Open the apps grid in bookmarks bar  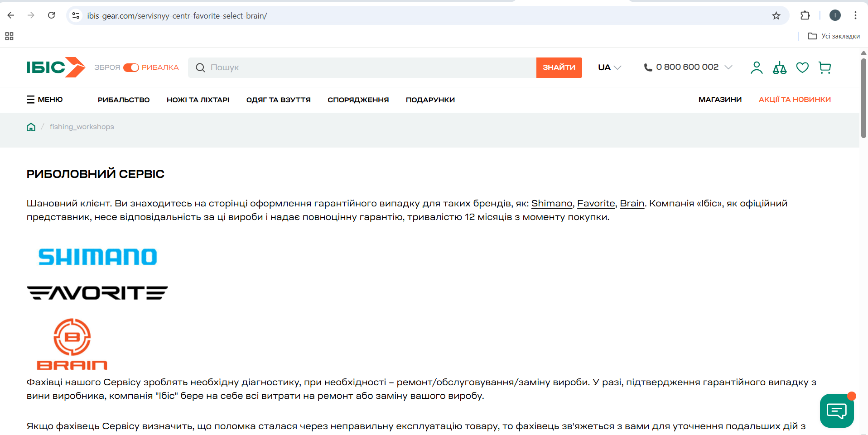tap(10, 36)
